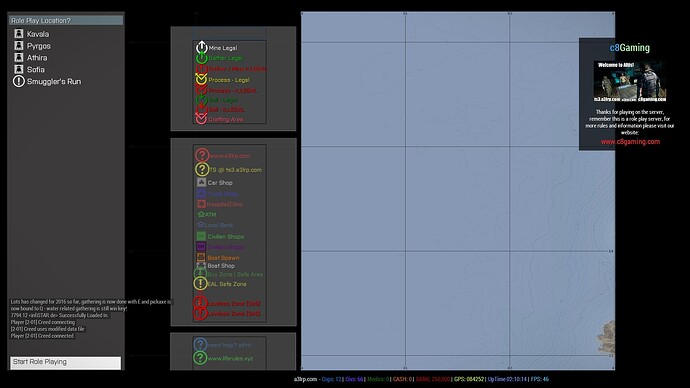
Task: Click the www.liferules.xyz help entry
Action: point(230,359)
